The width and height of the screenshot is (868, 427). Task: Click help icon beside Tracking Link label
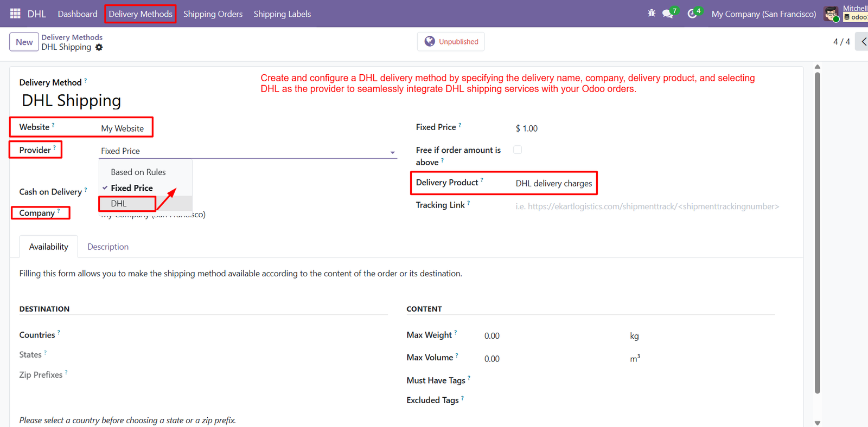click(469, 202)
